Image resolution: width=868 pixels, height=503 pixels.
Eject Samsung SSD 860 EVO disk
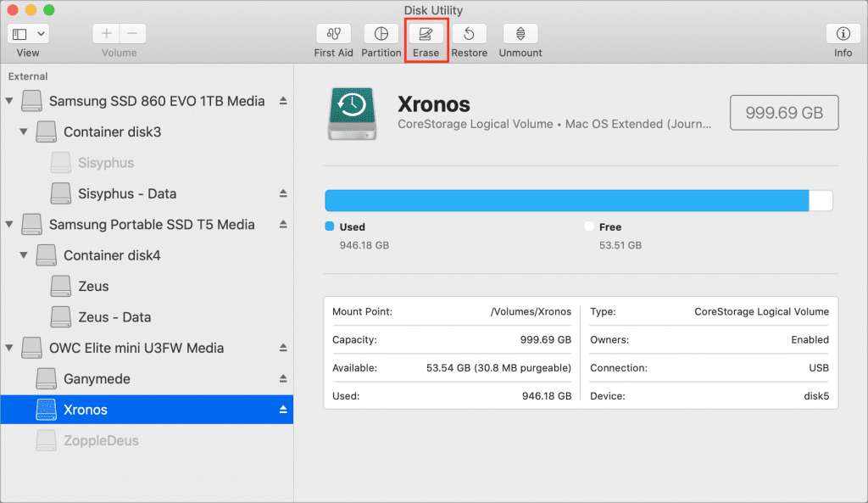click(284, 101)
